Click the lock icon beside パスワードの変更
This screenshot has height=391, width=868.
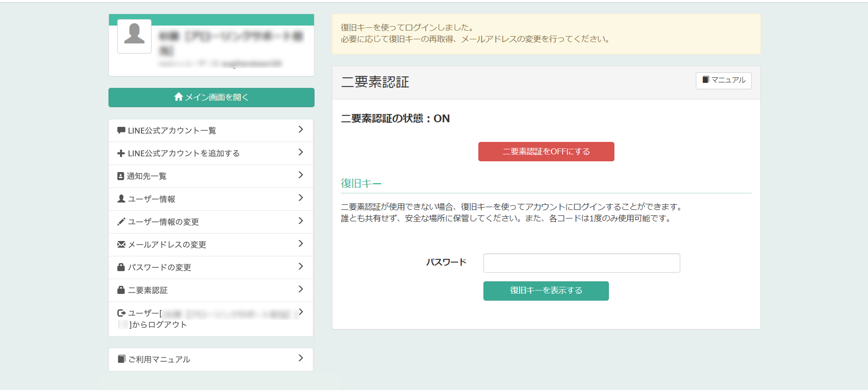121,267
